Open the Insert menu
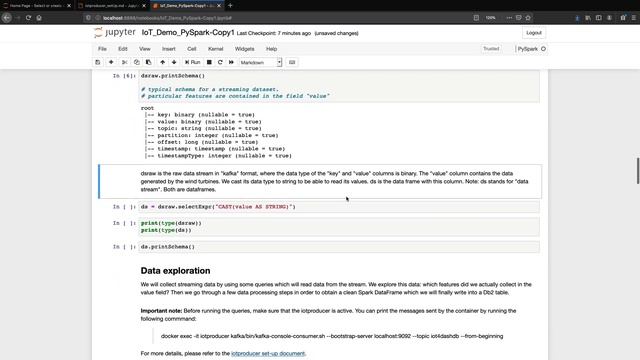Image resolution: width=640 pixels, height=360 pixels. tap(169, 49)
